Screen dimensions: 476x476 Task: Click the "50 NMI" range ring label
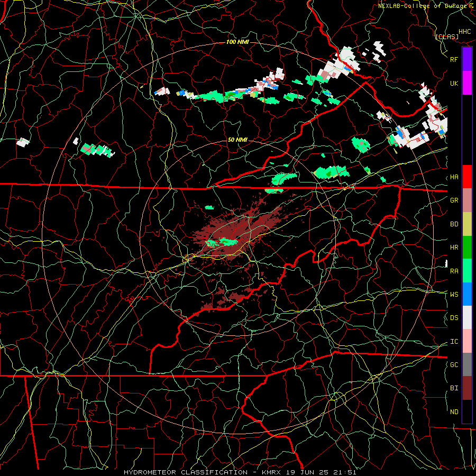pyautogui.click(x=237, y=140)
